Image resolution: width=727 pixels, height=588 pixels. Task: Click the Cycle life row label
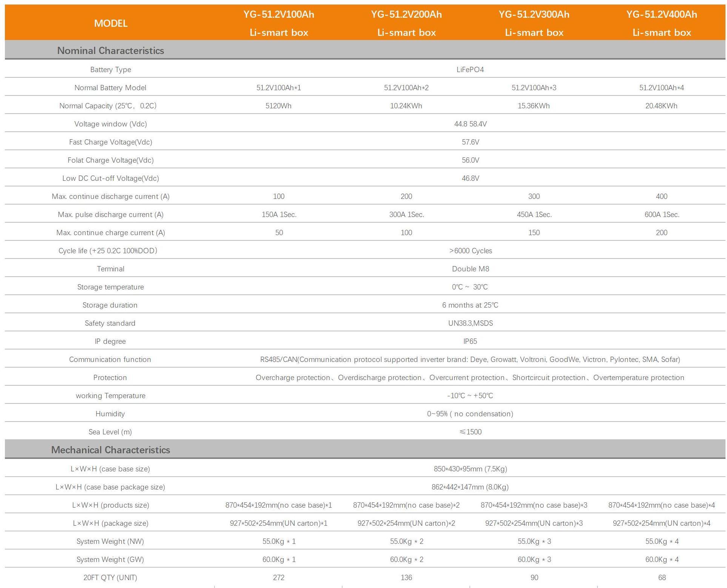click(x=108, y=251)
